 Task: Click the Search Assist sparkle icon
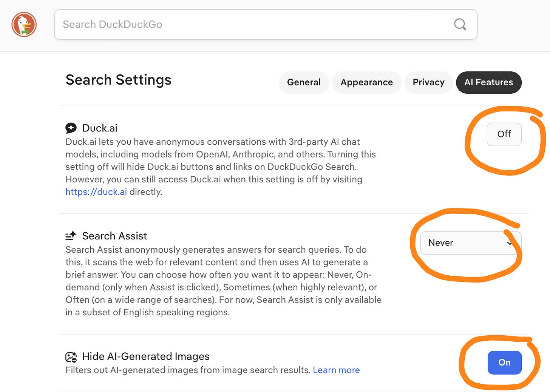[x=71, y=236]
